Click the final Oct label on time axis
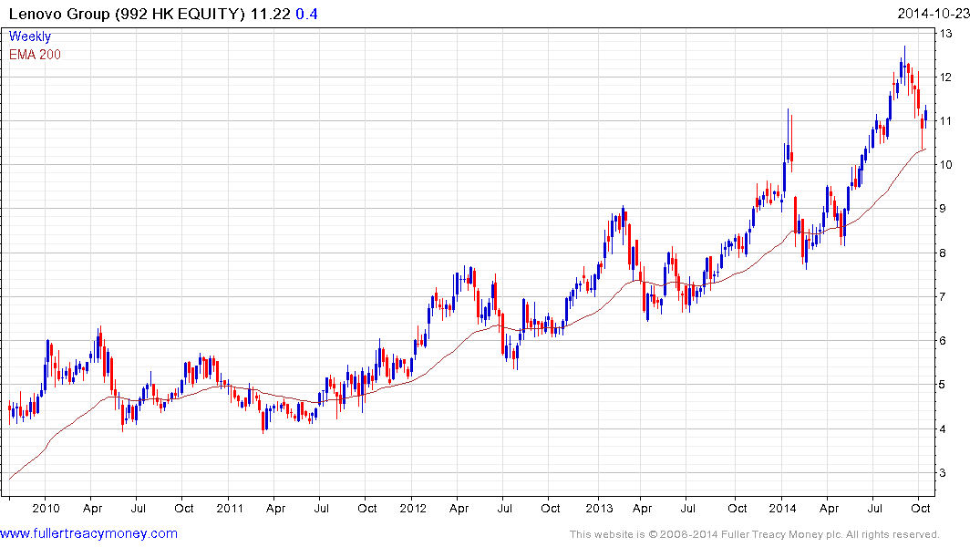The width and height of the screenshot is (980, 547). click(x=921, y=508)
